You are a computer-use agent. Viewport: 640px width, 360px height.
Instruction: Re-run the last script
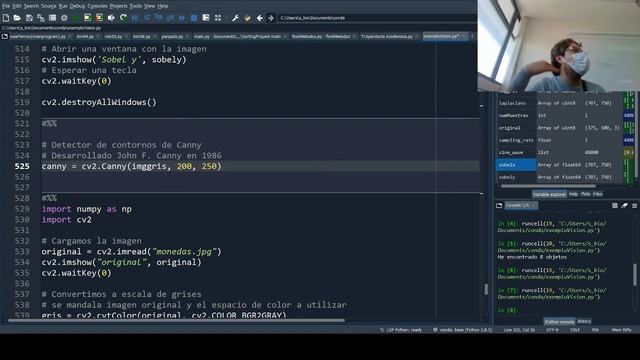(x=123, y=18)
